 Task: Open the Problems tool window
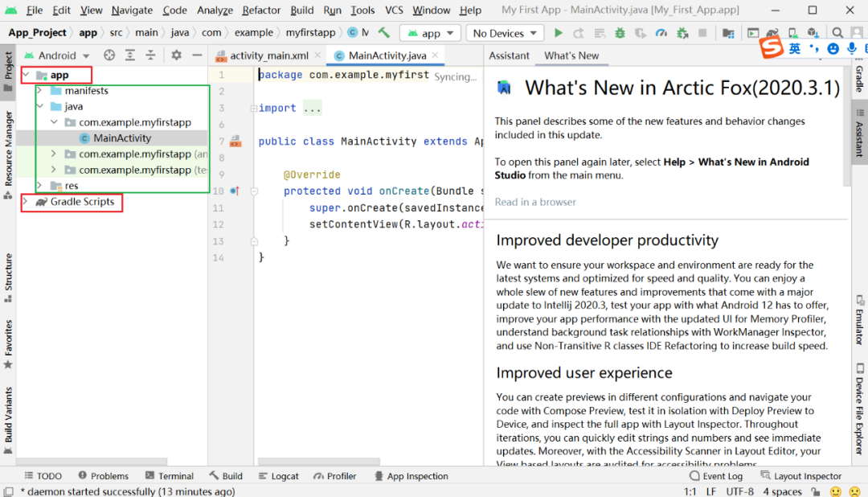tap(103, 476)
